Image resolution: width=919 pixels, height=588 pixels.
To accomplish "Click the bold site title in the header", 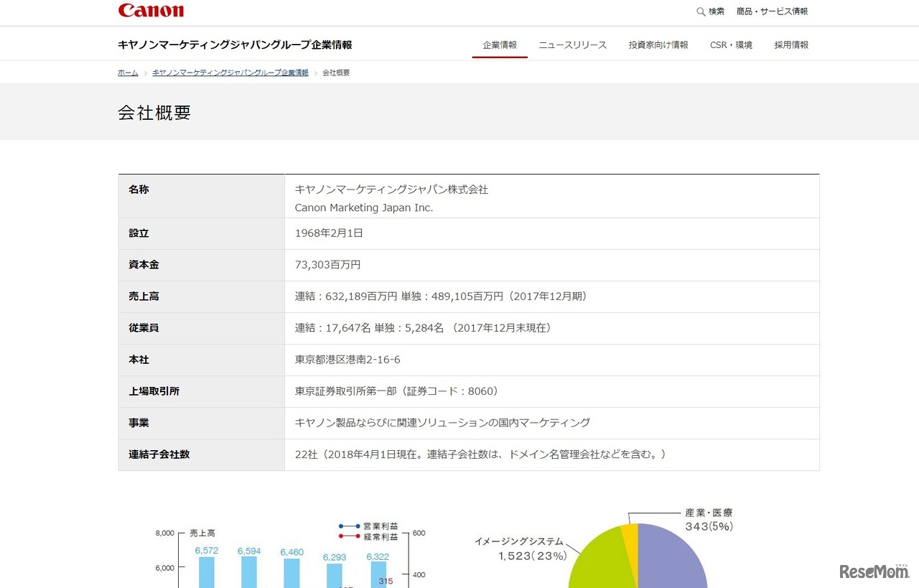I will point(235,45).
